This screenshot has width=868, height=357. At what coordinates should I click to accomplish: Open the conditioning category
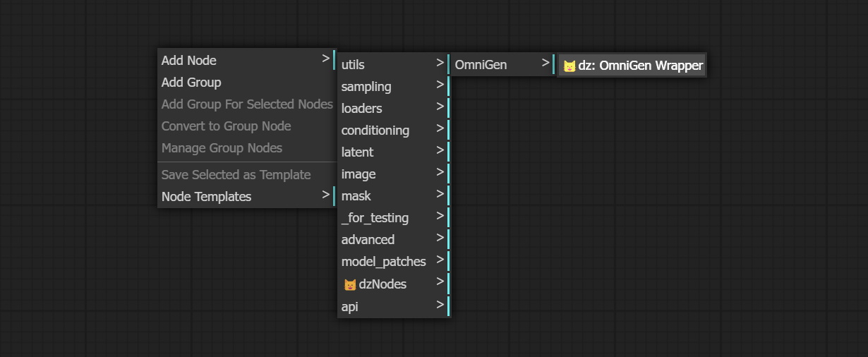coord(394,131)
